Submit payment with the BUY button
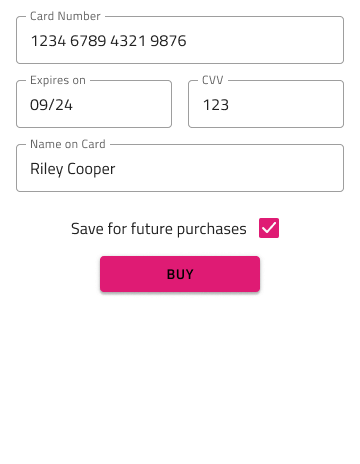The image size is (360, 464). [180, 274]
